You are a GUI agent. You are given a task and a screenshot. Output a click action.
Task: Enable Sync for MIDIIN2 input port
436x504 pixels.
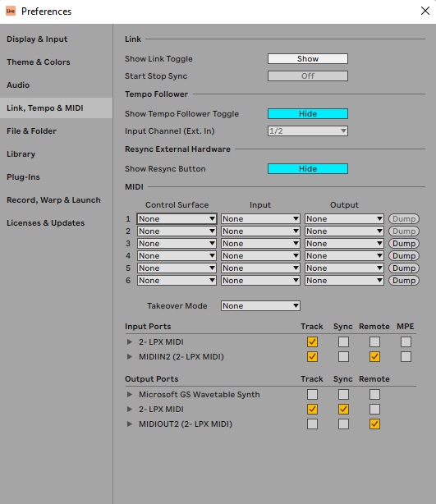[343, 357]
